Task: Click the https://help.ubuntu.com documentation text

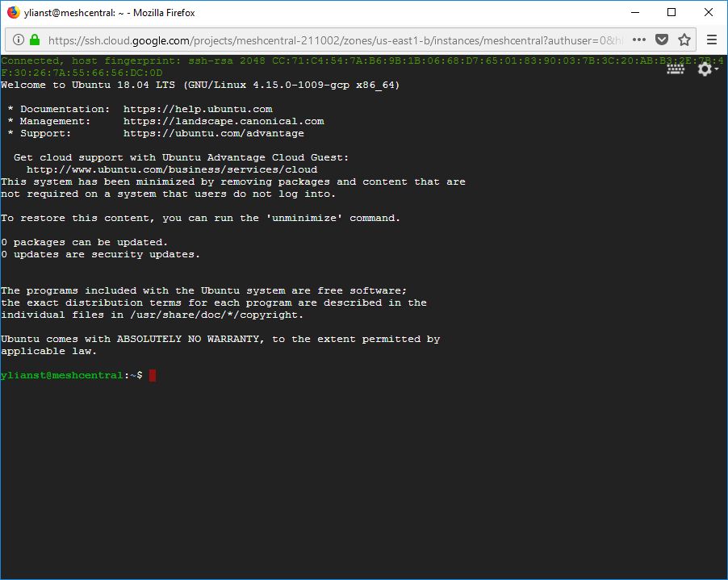Action: [x=198, y=109]
